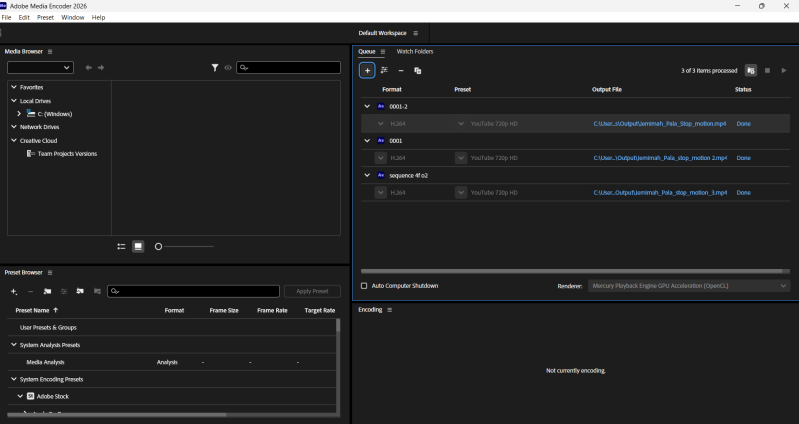The width and height of the screenshot is (799, 424).
Task: Open the Help menu
Action: click(x=98, y=17)
